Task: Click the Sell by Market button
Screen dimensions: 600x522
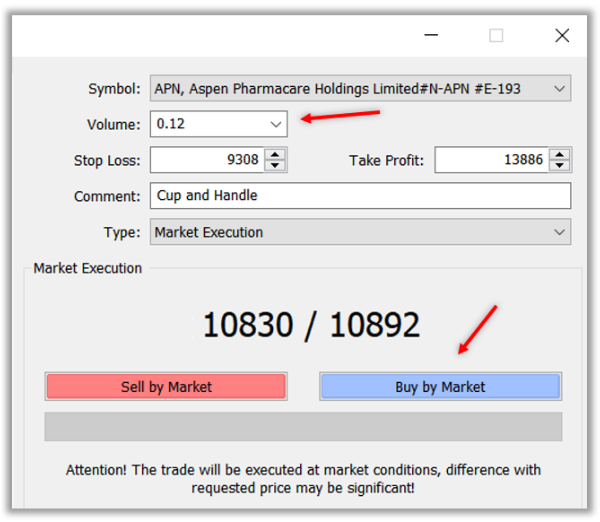Action: tap(166, 387)
